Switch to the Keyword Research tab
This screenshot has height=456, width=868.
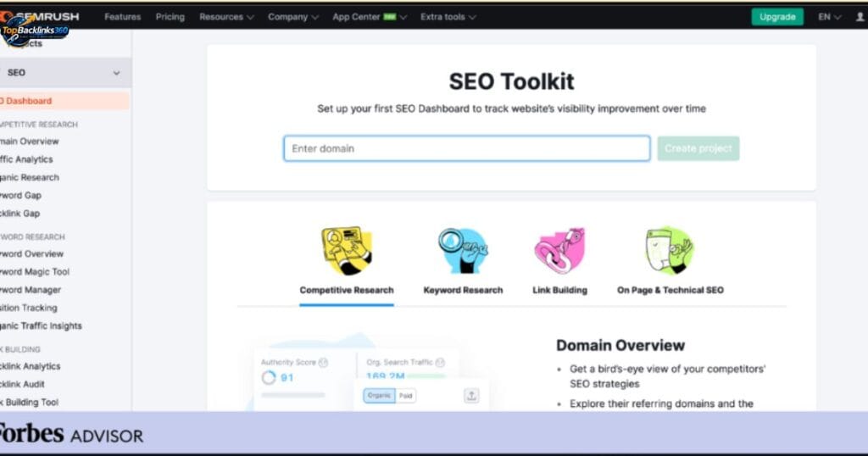pos(463,290)
